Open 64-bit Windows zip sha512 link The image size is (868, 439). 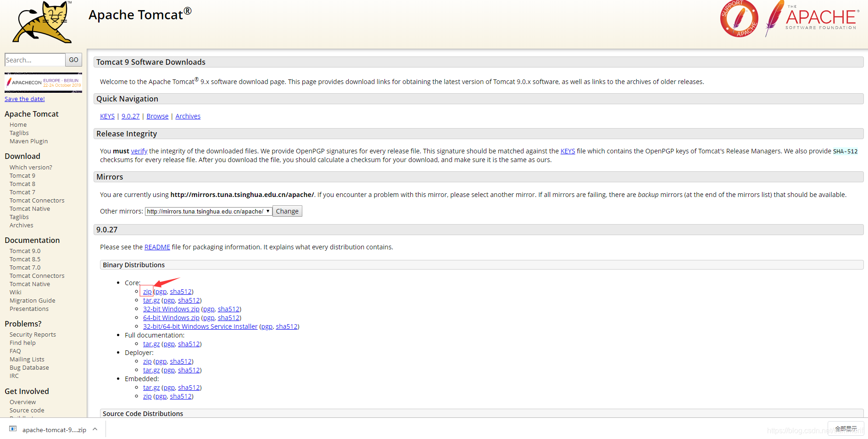(x=228, y=318)
